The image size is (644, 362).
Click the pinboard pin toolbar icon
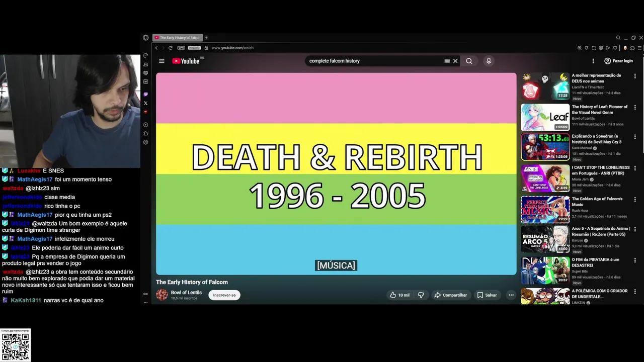[x=587, y=48]
